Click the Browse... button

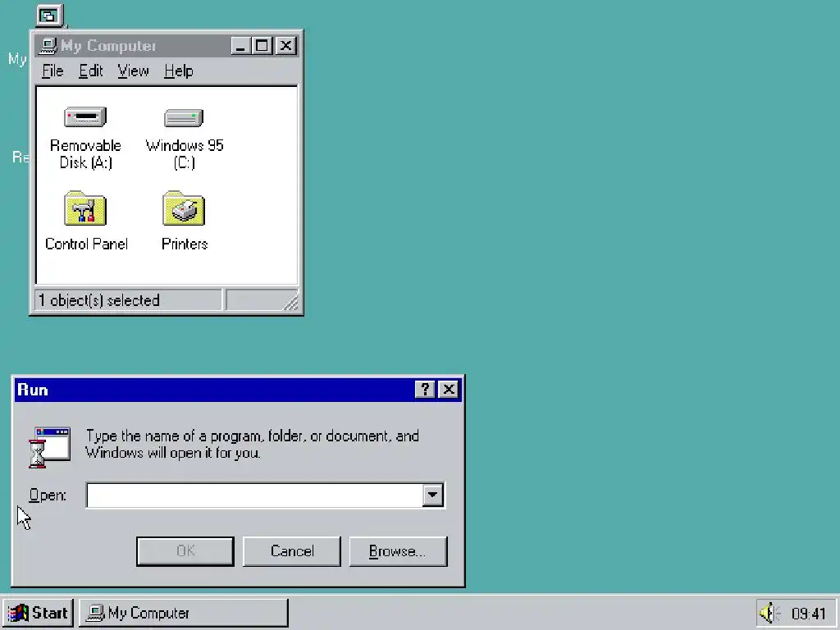coord(398,551)
